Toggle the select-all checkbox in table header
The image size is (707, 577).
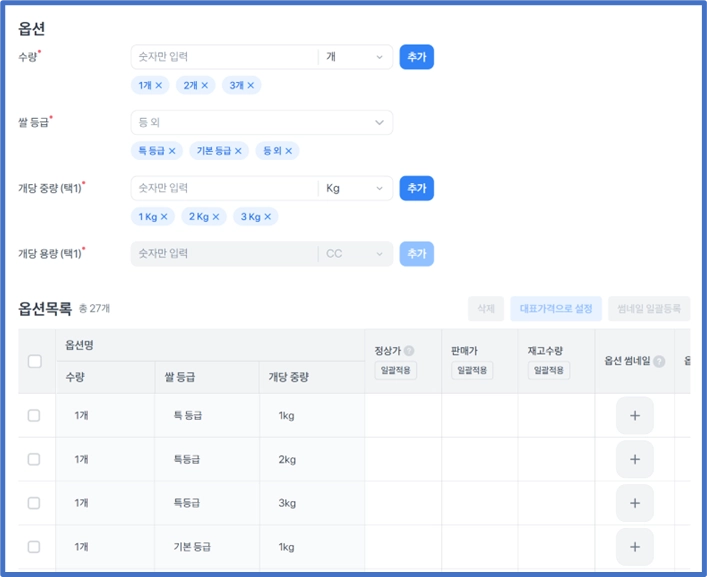tap(35, 361)
